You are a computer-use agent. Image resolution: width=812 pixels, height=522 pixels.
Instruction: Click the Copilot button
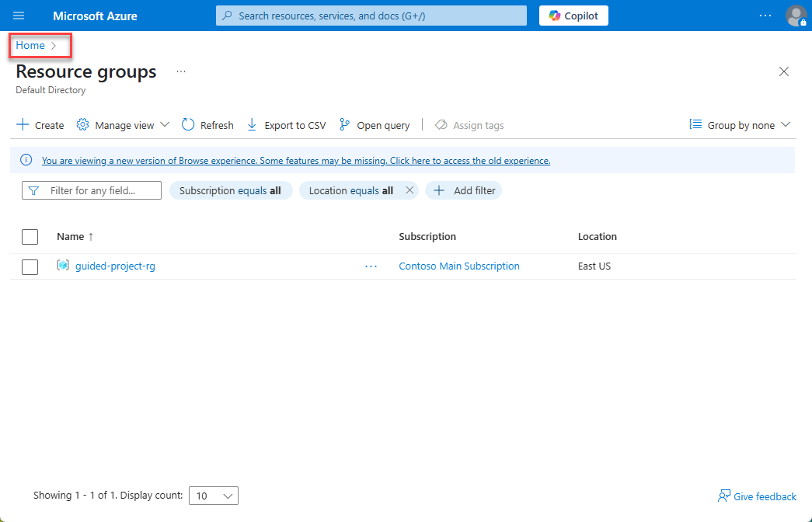pyautogui.click(x=573, y=16)
